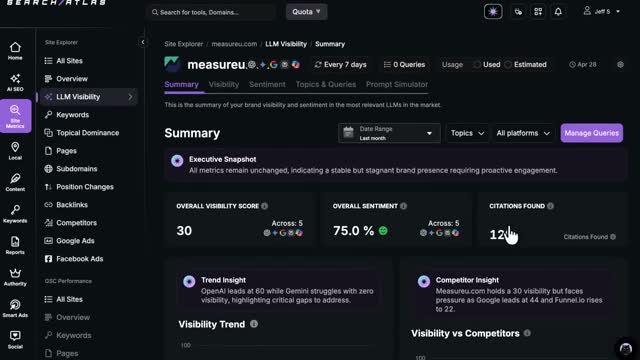The width and height of the screenshot is (640, 360).
Task: Open the apps grid icon
Action: 538,11
